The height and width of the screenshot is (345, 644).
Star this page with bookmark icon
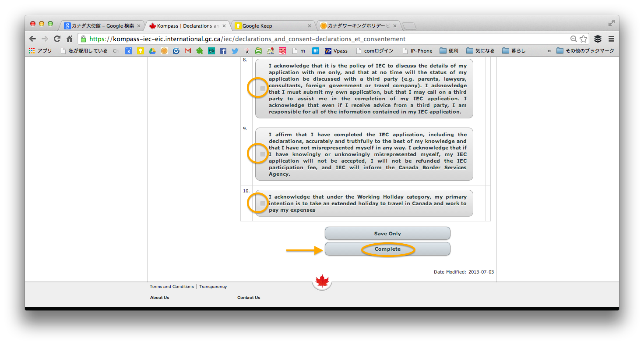tap(584, 39)
